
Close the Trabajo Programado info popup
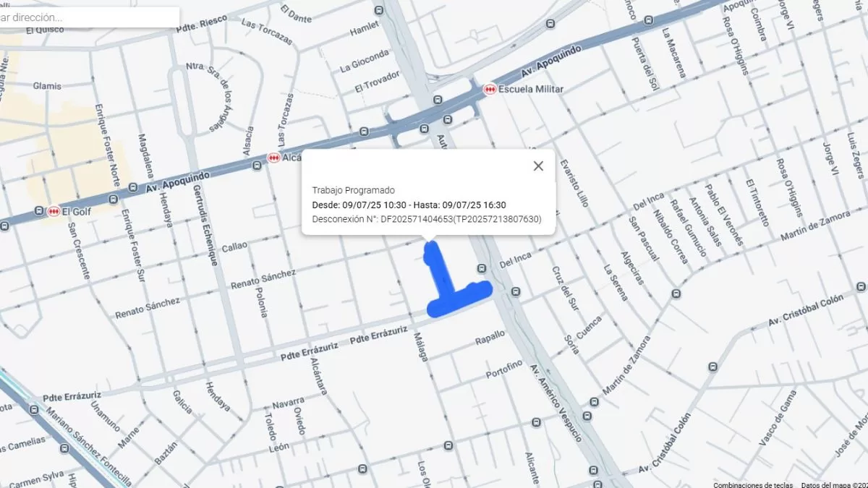[x=538, y=166]
